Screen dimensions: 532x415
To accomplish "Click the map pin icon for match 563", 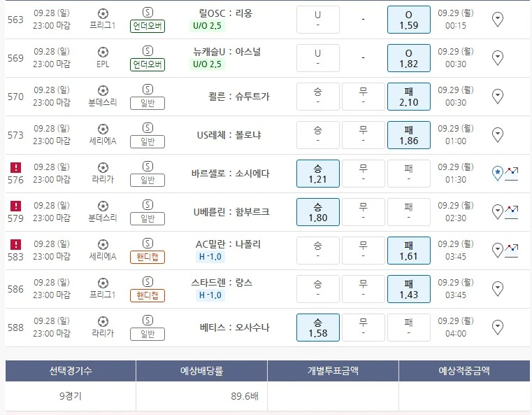I will 498,19.
